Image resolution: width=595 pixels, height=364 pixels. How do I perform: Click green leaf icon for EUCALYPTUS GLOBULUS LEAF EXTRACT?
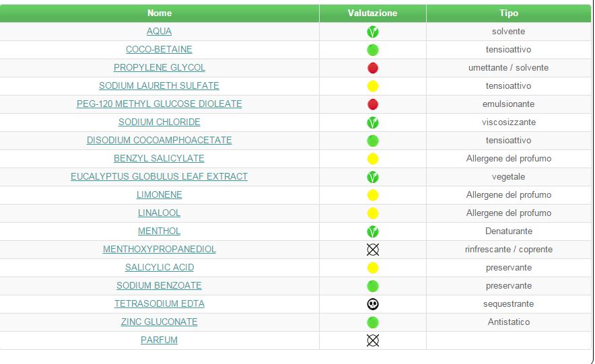pos(373,178)
